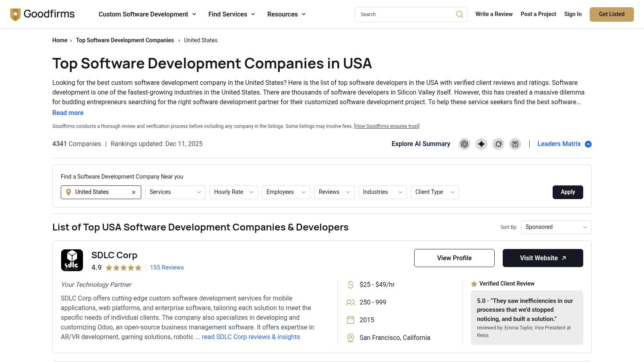The image size is (644, 362).
Task: Expand the Services filter dropdown
Action: coord(175,192)
